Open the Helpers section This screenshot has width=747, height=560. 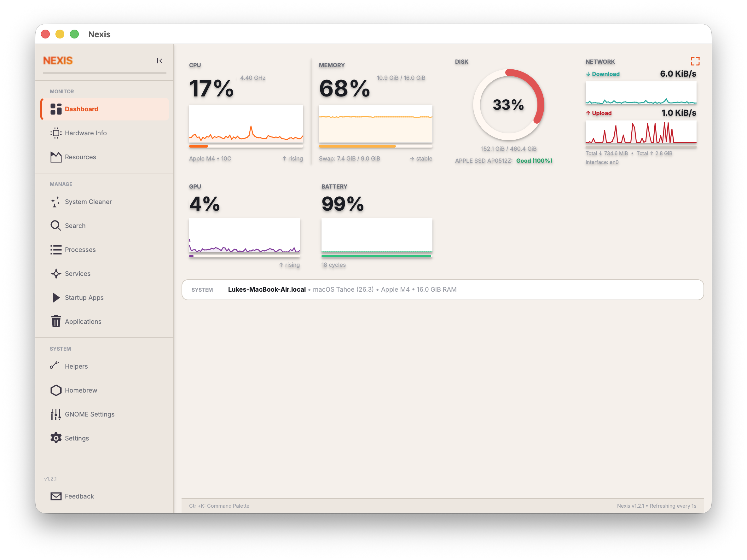[76, 366]
